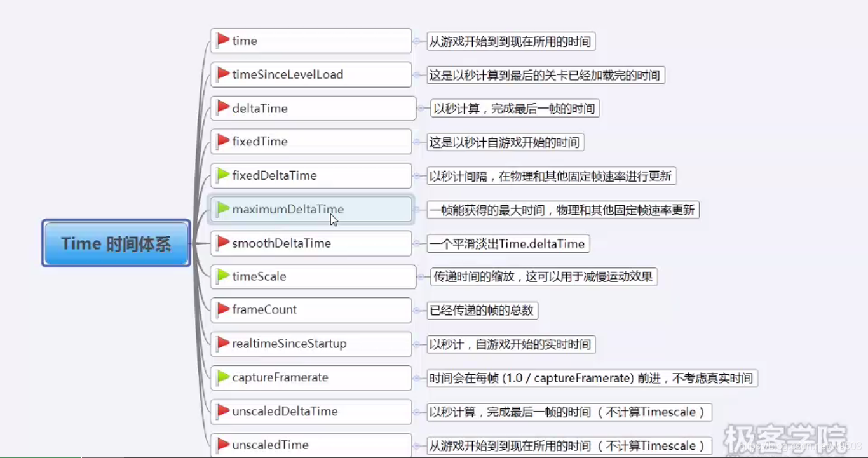
Task: Click the red flag on the time node
Action: pos(223,41)
